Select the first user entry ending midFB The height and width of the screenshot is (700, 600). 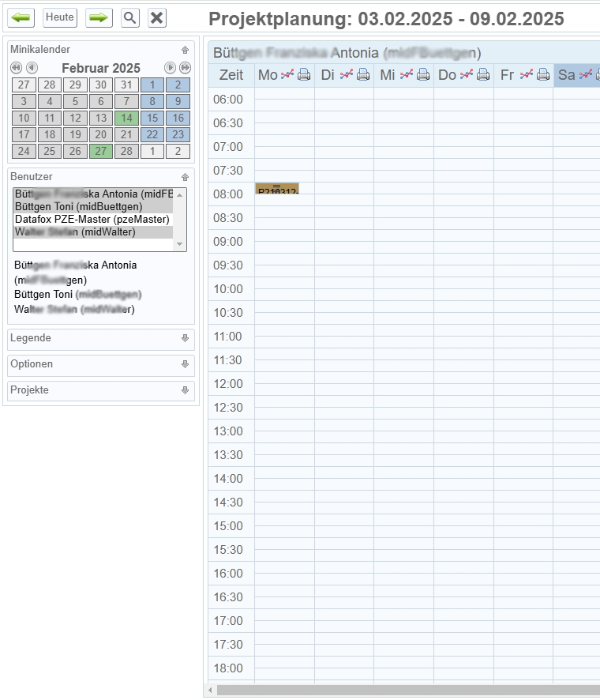93,194
